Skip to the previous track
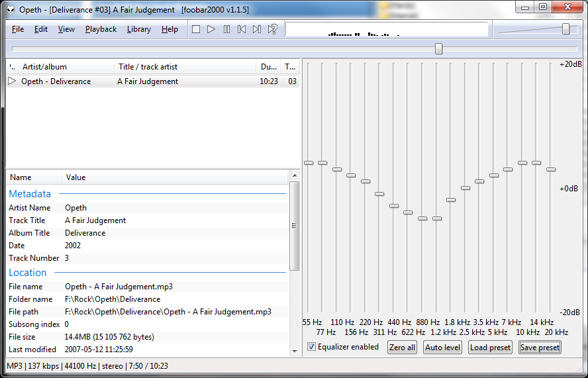This screenshot has width=588, height=378. [x=242, y=29]
